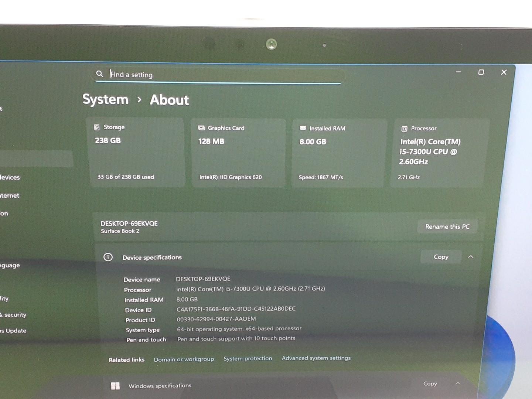The width and height of the screenshot is (532, 399).
Task: Click the search magnifier icon
Action: point(99,74)
